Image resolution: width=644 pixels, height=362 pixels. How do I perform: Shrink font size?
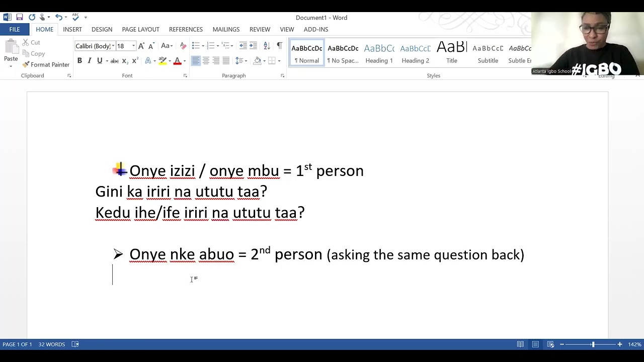(x=151, y=46)
